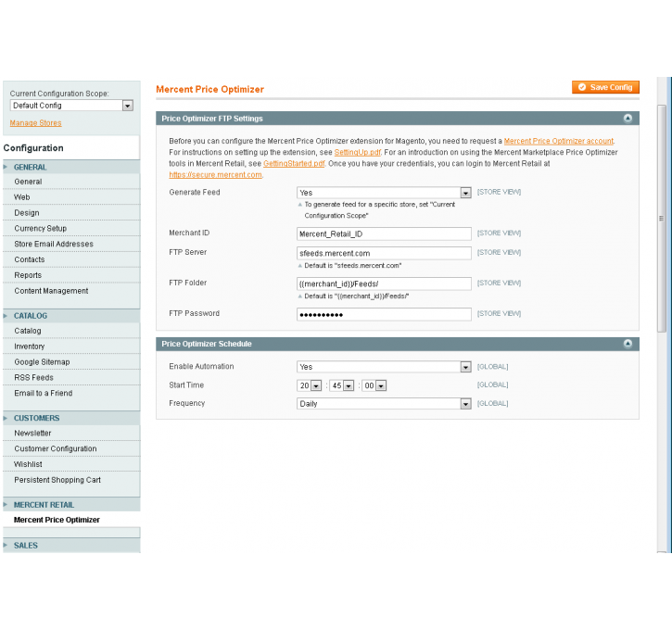Focus the Merchant ID input field
This screenshot has width=672, height=630.
tap(384, 233)
